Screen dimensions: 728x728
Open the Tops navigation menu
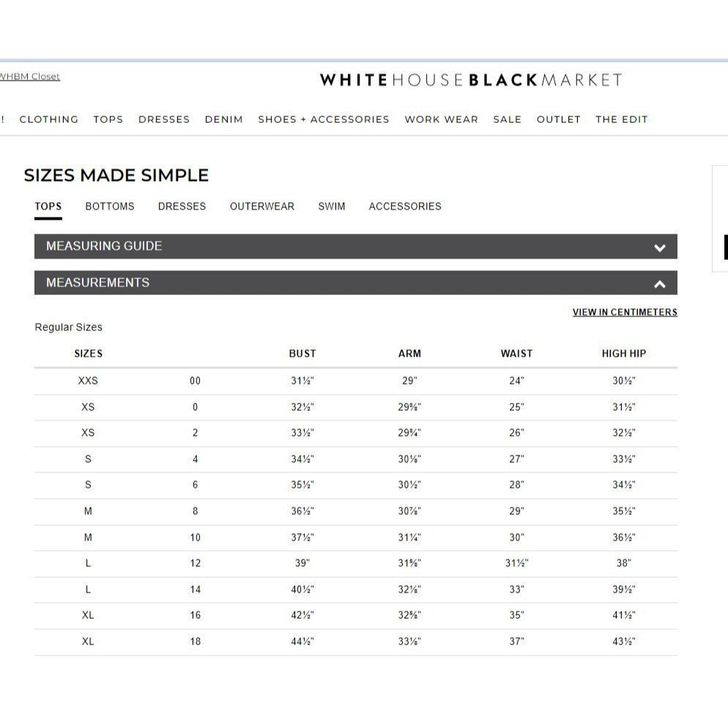pyautogui.click(x=108, y=119)
